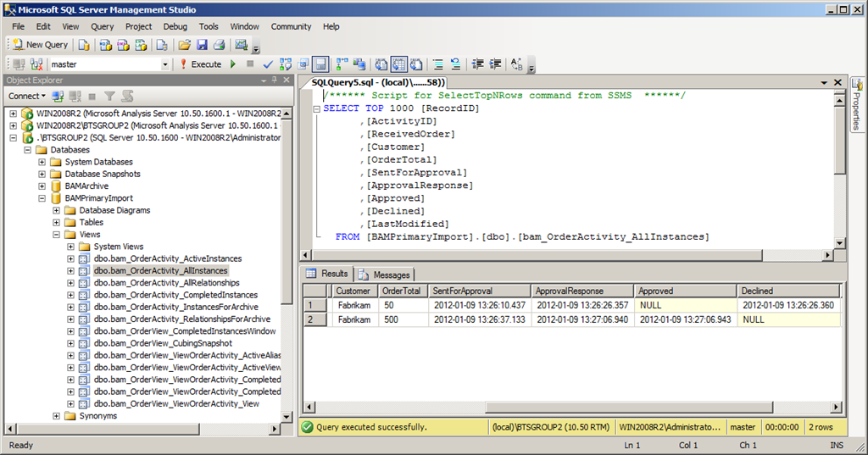
Task: Switch to the Messages tab
Action: pyautogui.click(x=385, y=275)
